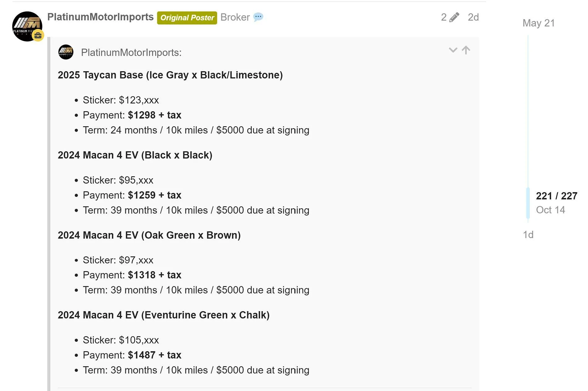Click the Oct 14 timeline date
This screenshot has height=391, width=588.
(x=550, y=210)
